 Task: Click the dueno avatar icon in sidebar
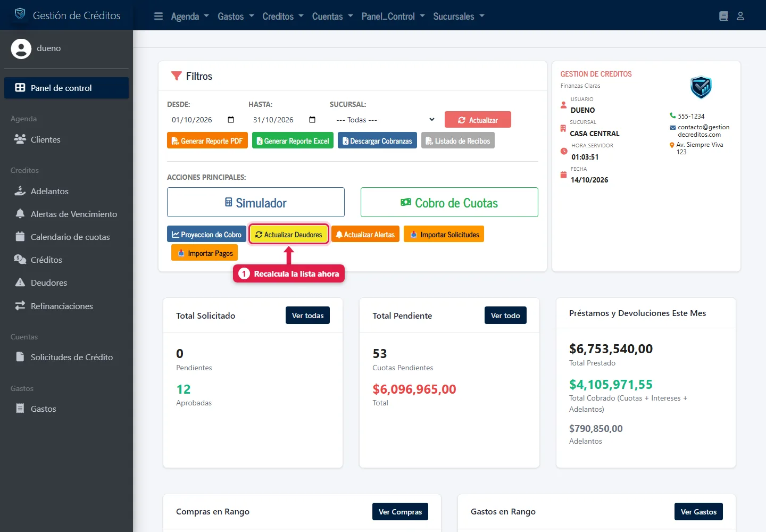(x=21, y=48)
